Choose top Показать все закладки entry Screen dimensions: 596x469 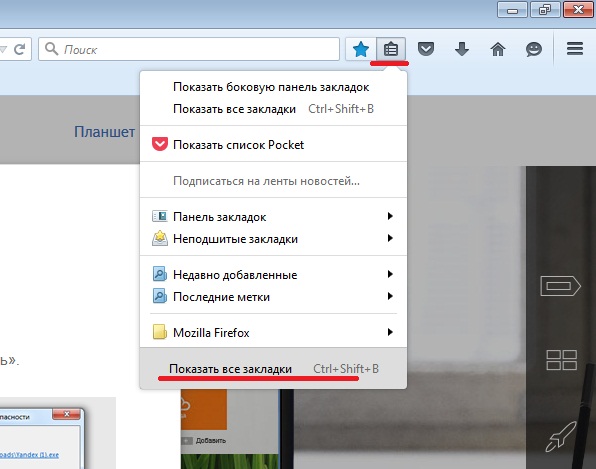[x=273, y=109]
